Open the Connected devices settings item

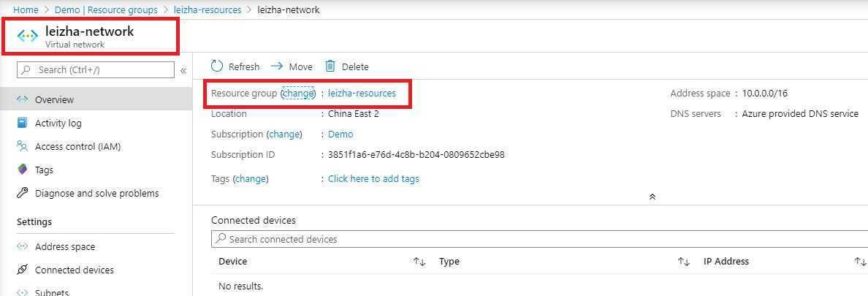pos(96,270)
